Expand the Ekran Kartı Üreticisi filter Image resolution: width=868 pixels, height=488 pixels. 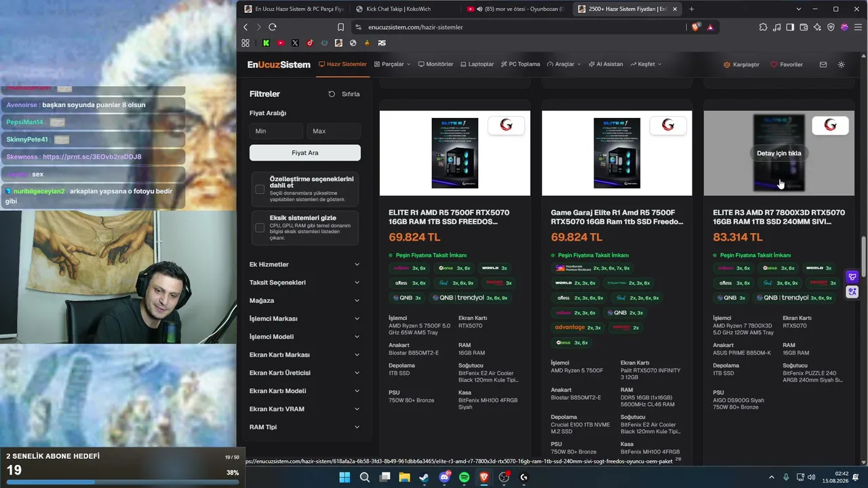pyautogui.click(x=304, y=373)
